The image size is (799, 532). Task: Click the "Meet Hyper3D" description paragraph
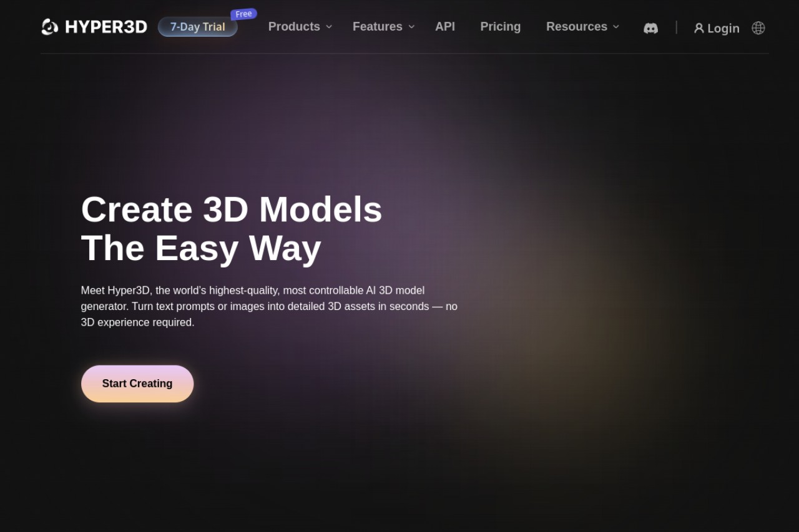269,306
